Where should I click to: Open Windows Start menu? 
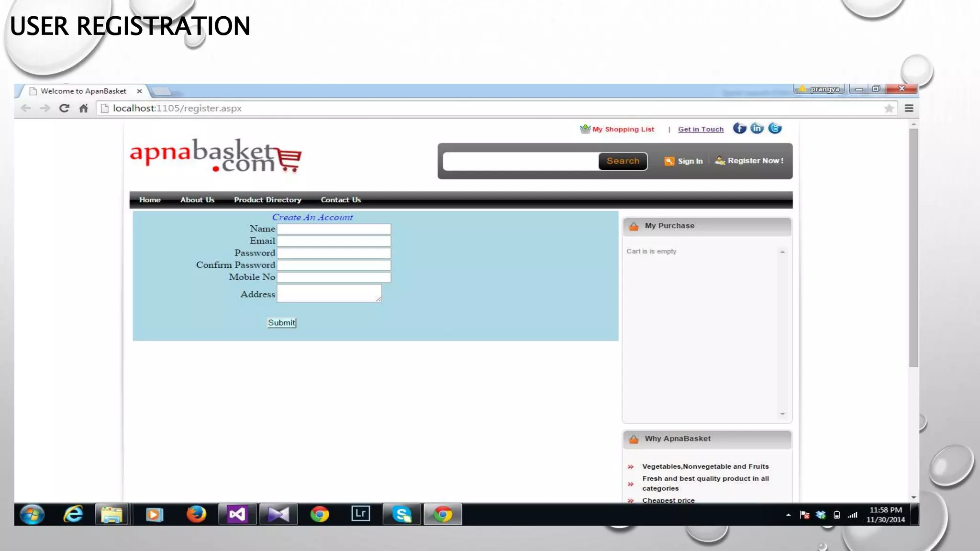pyautogui.click(x=32, y=515)
